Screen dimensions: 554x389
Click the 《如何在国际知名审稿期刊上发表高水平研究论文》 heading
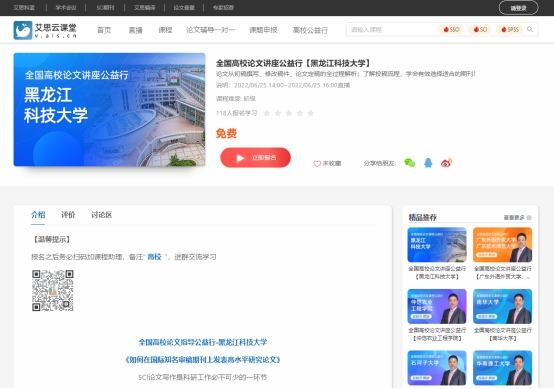203,360
